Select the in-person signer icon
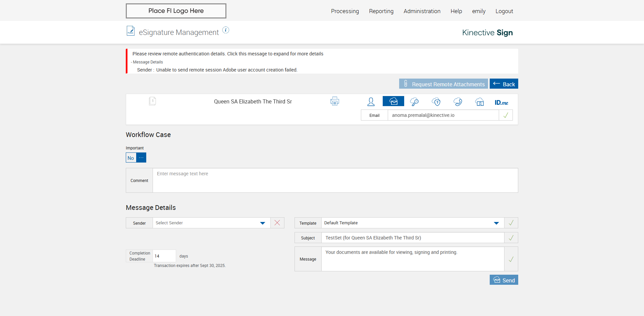 371,102
